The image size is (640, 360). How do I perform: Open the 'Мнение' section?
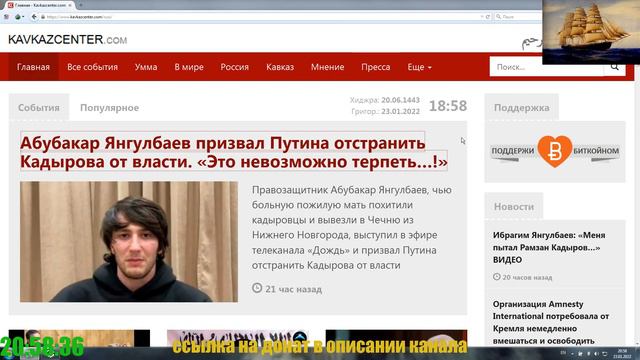[x=327, y=67]
